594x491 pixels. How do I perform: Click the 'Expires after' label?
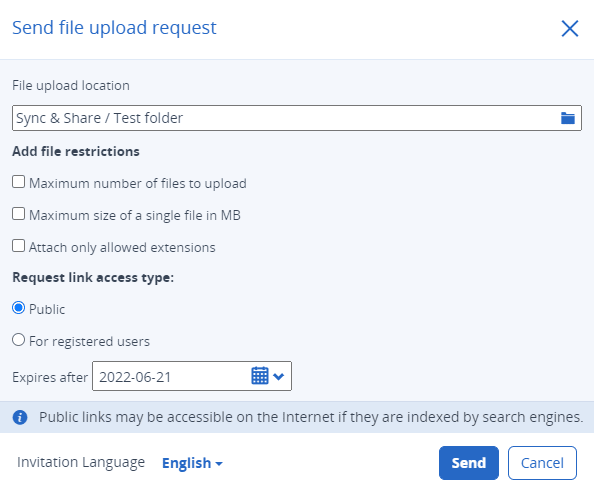coord(50,377)
